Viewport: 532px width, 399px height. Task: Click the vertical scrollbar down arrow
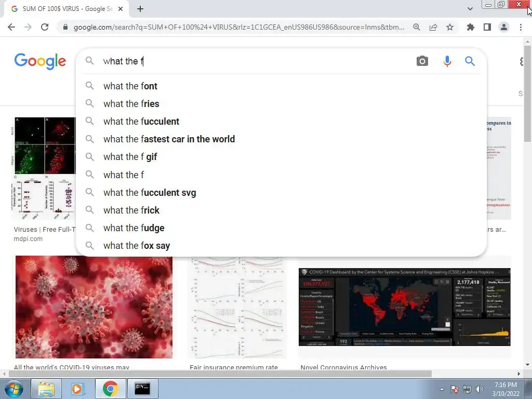527,365
